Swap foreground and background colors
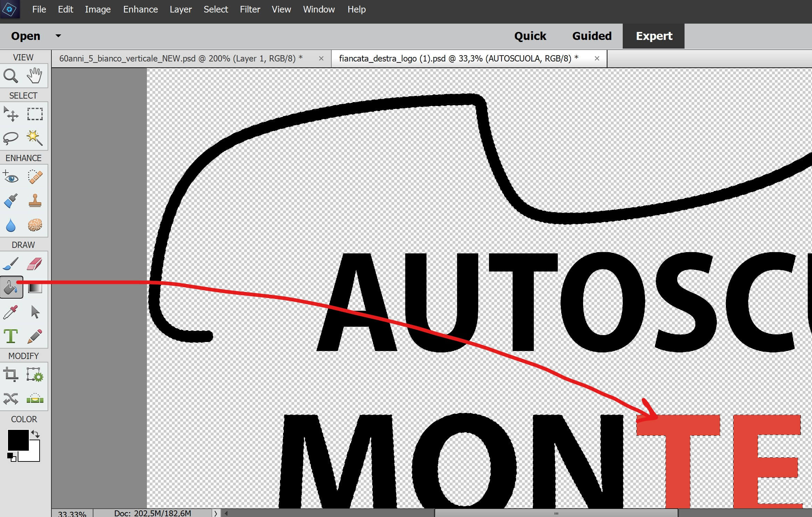This screenshot has height=517, width=812. pyautogui.click(x=35, y=434)
